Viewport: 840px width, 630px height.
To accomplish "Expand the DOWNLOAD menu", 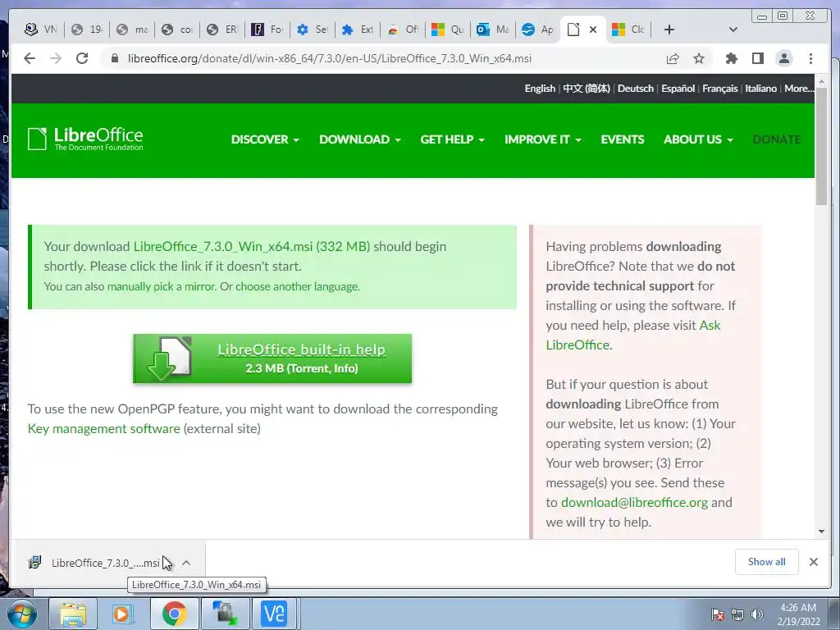I will click(360, 139).
